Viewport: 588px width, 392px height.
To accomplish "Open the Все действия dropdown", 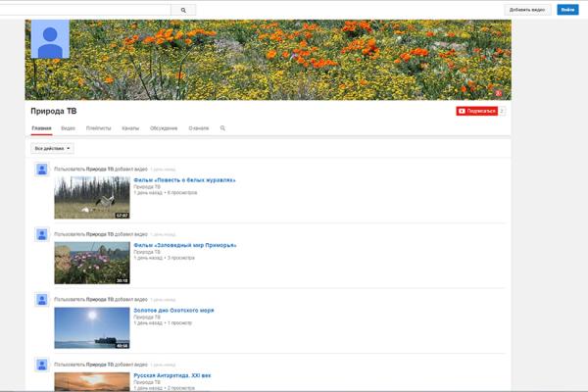I will tap(52, 149).
